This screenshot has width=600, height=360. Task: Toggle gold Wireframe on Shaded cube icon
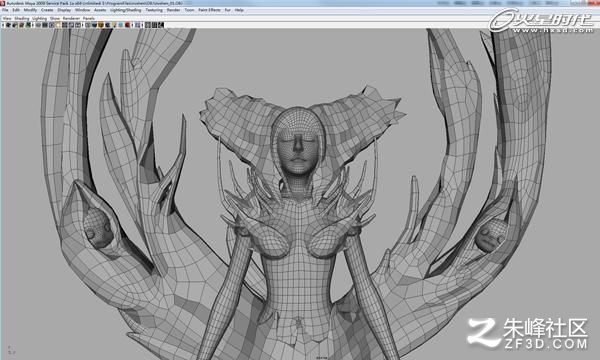click(101, 25)
